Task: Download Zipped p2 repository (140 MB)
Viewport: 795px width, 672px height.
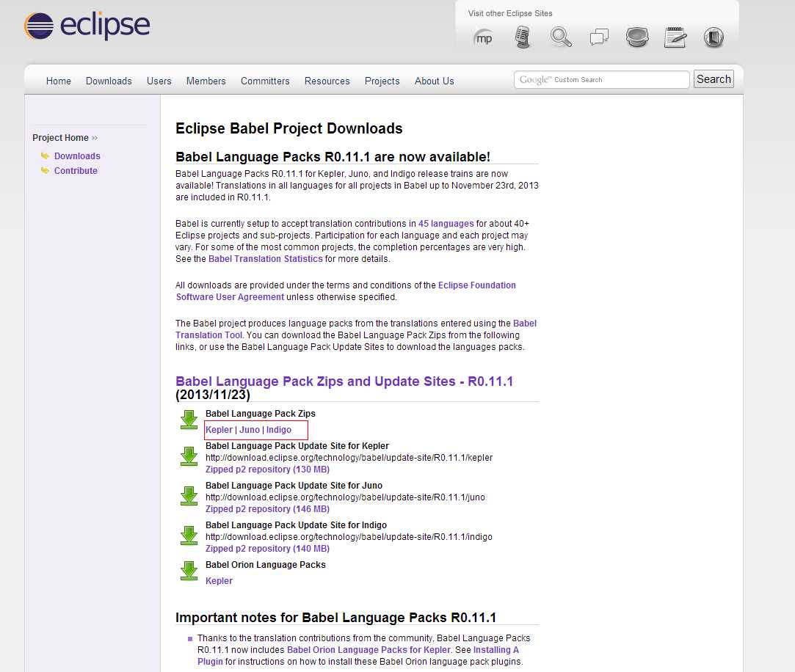Action: point(267,548)
